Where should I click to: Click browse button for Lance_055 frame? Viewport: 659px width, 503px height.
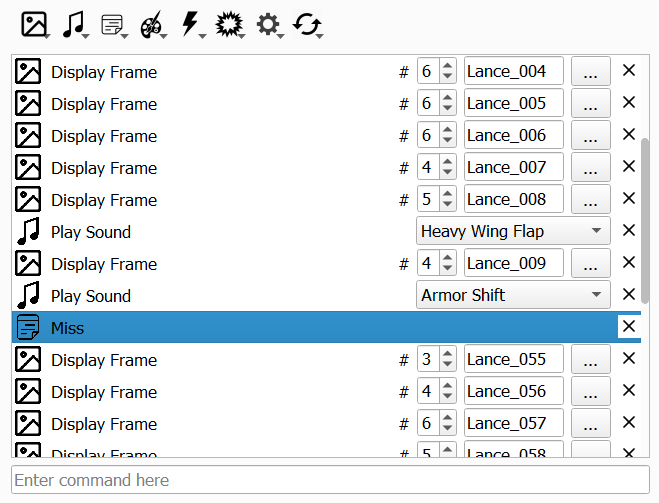(591, 360)
